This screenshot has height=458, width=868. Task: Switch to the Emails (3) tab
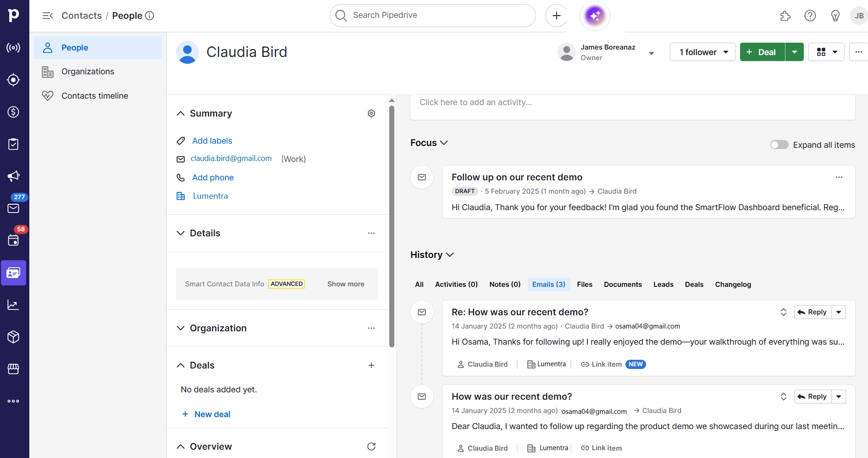(x=548, y=284)
